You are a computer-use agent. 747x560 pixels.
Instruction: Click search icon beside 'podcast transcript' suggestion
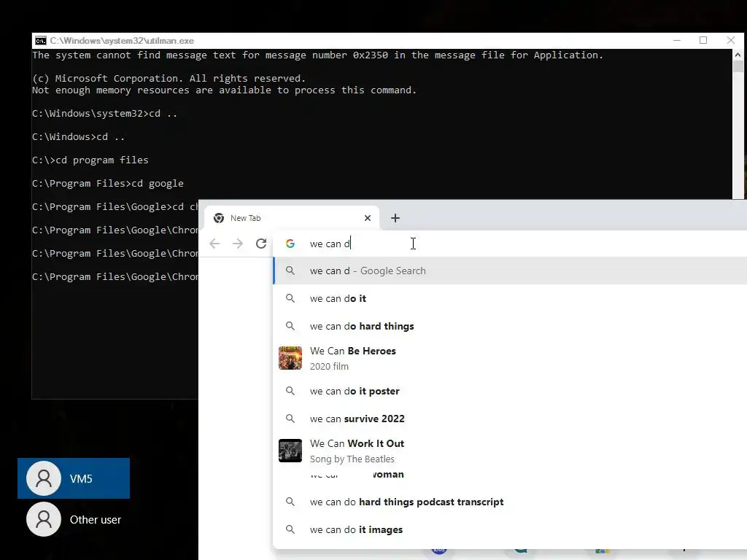coord(290,502)
